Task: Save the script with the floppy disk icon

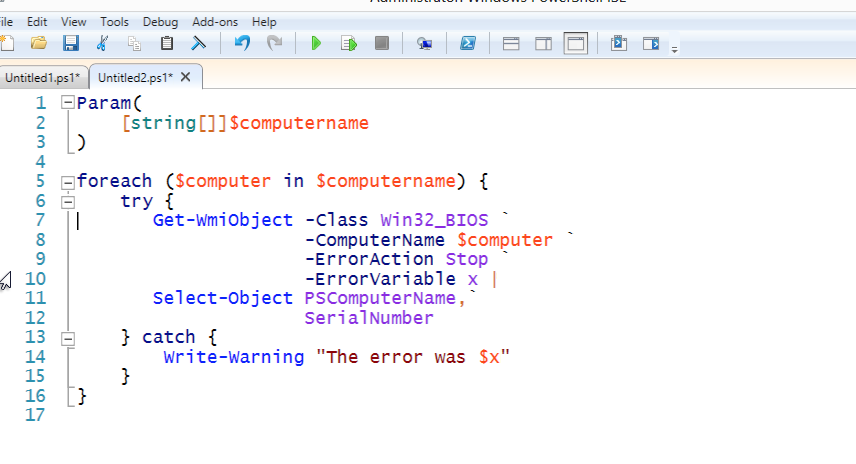Action: click(x=70, y=43)
